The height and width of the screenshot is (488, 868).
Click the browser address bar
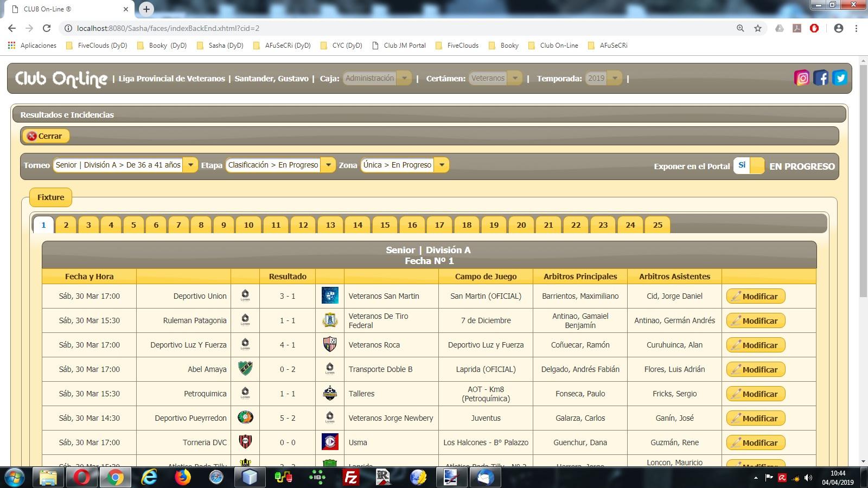401,28
